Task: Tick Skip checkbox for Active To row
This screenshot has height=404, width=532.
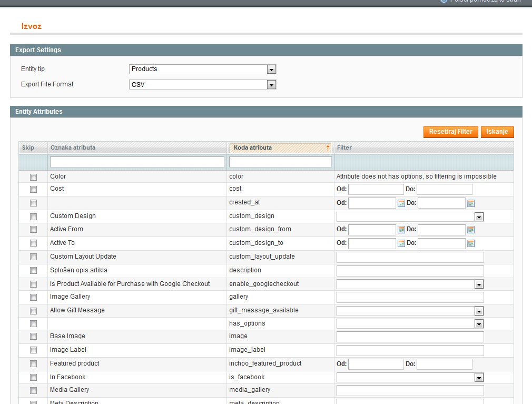Action: coord(33,243)
